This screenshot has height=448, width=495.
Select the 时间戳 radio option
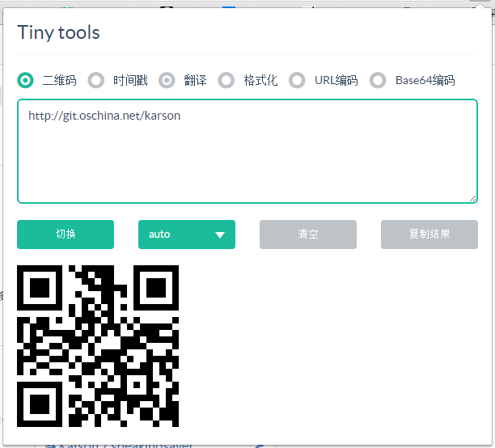coord(96,80)
